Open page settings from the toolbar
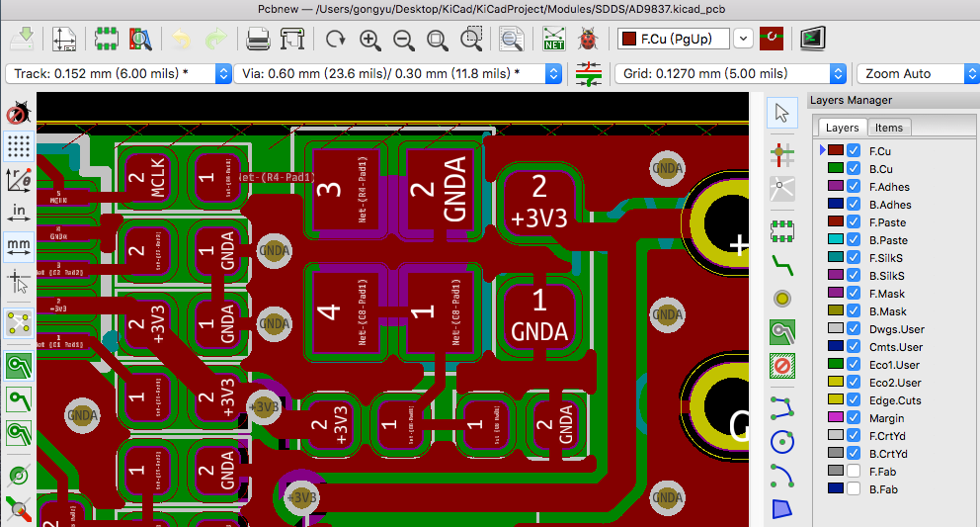Viewport: 980px width, 527px height. (64, 39)
